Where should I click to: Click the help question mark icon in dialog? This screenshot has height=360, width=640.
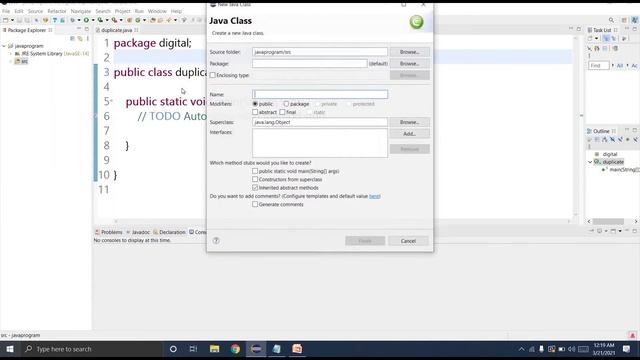(216, 241)
